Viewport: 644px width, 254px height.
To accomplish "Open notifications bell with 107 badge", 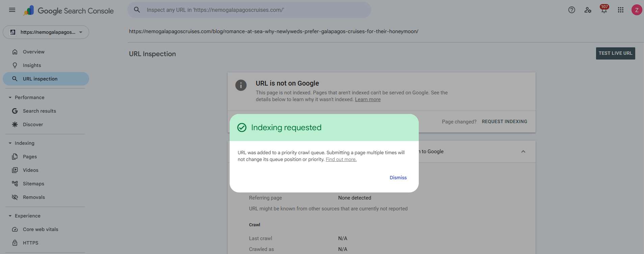I will click(x=604, y=10).
